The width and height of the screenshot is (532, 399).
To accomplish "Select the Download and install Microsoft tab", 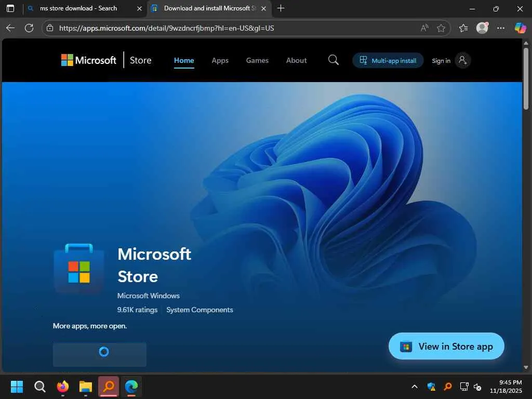I will (x=209, y=8).
